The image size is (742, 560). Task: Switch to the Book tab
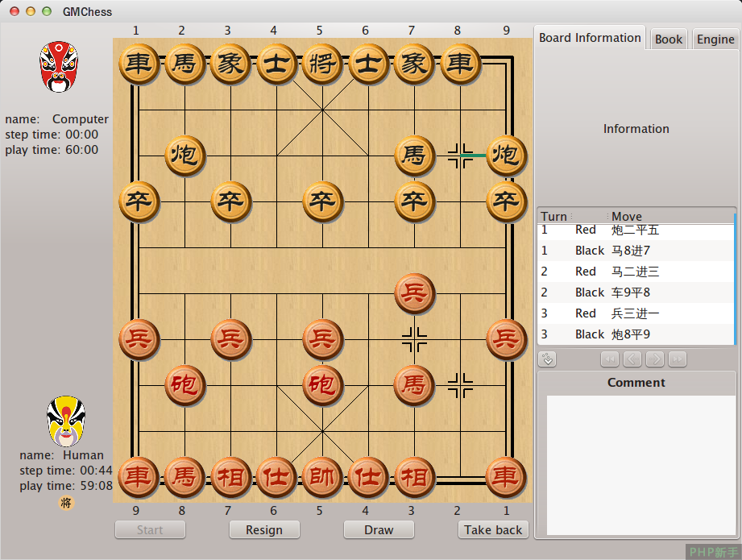(x=669, y=38)
